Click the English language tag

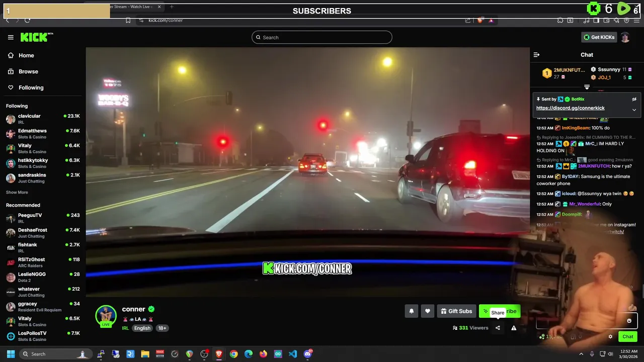click(x=142, y=328)
